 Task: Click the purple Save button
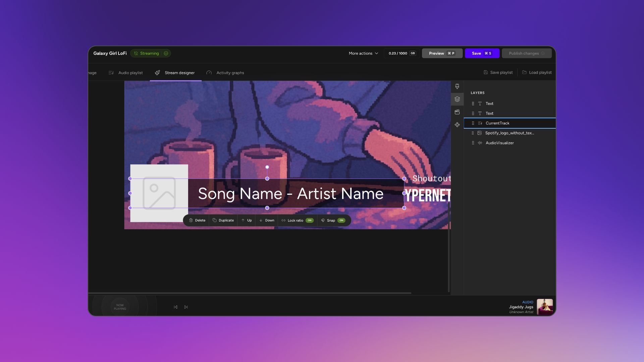(482, 53)
